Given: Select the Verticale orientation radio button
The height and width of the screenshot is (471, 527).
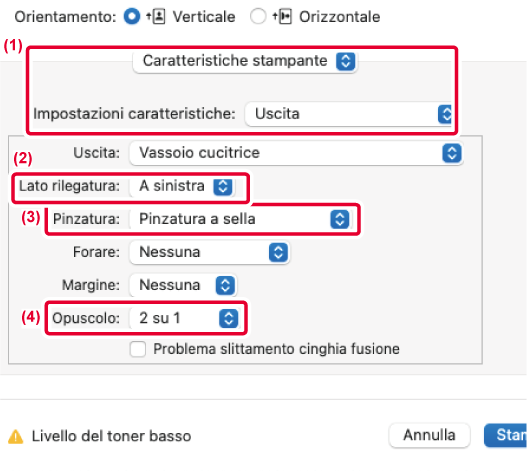Looking at the screenshot, I should point(132,16).
